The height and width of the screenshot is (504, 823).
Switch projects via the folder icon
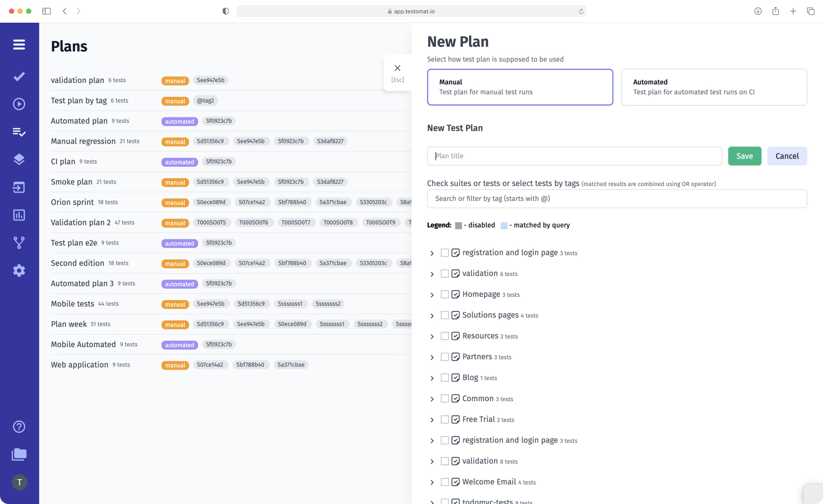click(x=19, y=454)
